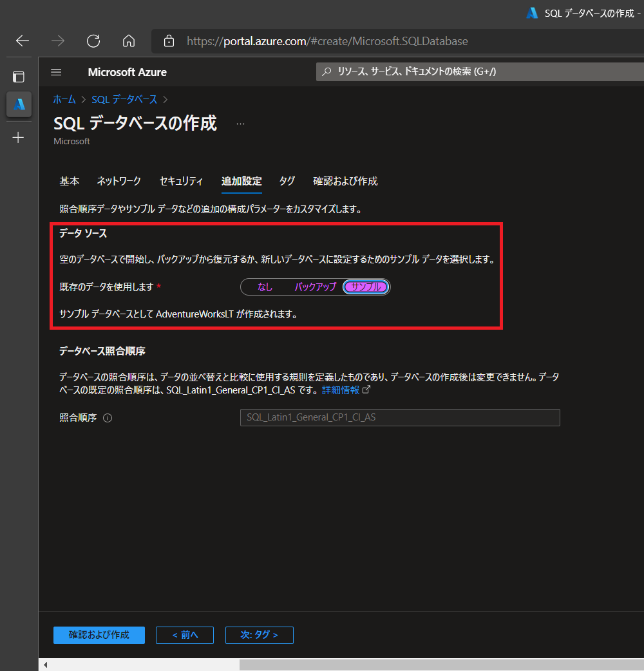Viewport: 644px width, 671px height.
Task: Switch to the ネットワーク tab
Action: pos(119,182)
